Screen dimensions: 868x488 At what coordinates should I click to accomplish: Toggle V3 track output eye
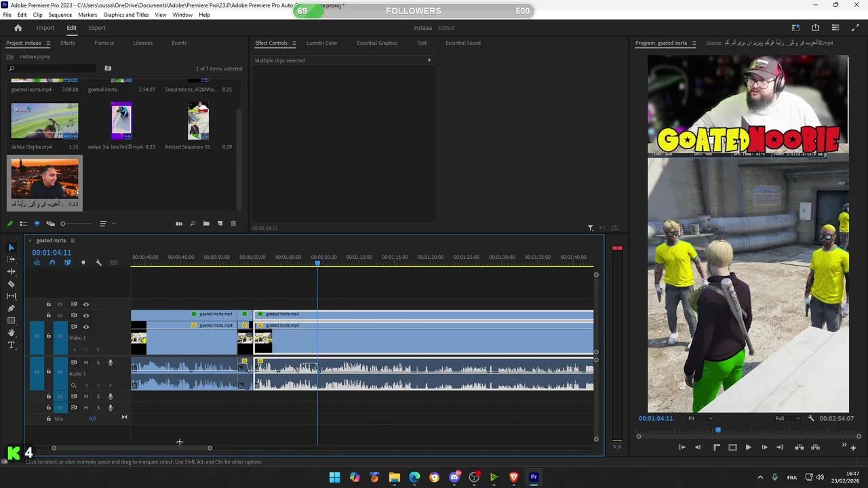(86, 304)
